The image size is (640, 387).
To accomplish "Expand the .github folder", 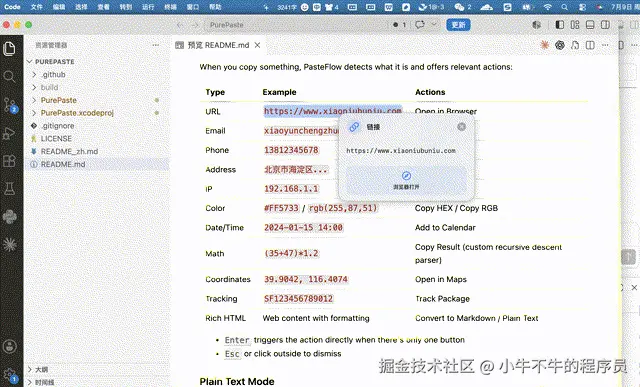I will [x=34, y=74].
